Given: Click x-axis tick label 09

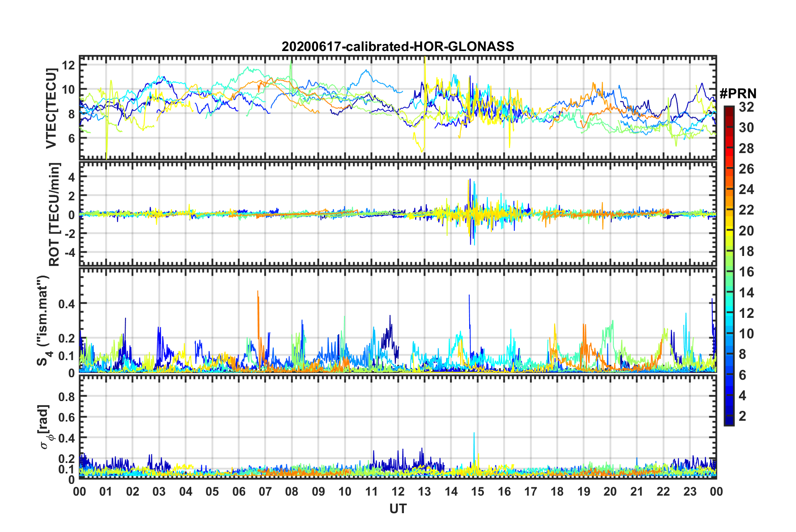Looking at the screenshot, I should 318,491.
